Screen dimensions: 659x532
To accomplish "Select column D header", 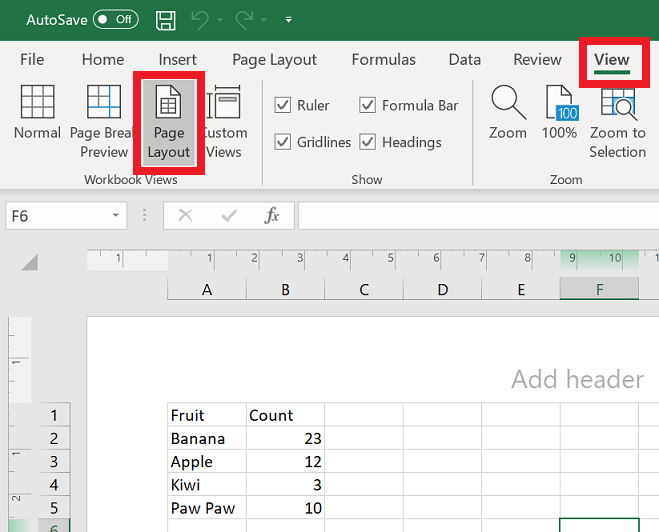I will [442, 290].
